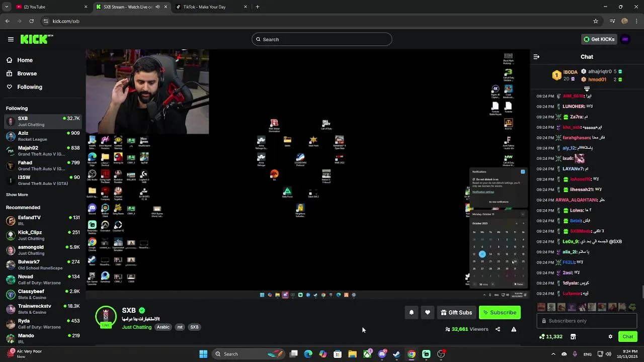The height and width of the screenshot is (362, 644).
Task: Open Novad recommended channel
Action: pos(43,279)
